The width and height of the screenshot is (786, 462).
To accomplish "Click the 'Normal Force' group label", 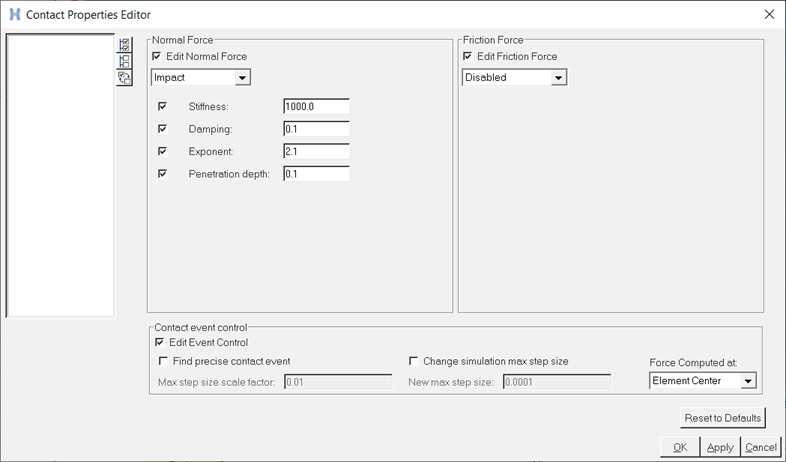I will click(x=183, y=40).
